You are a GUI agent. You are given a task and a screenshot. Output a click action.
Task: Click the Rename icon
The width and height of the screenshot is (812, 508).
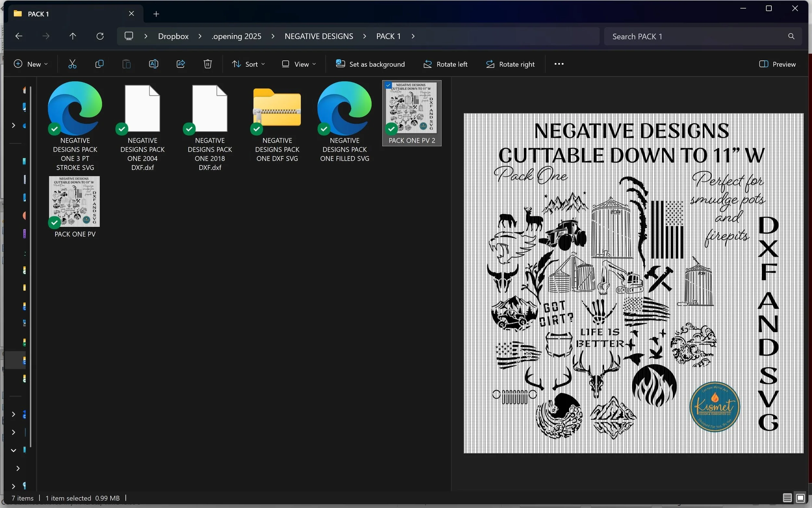(153, 64)
